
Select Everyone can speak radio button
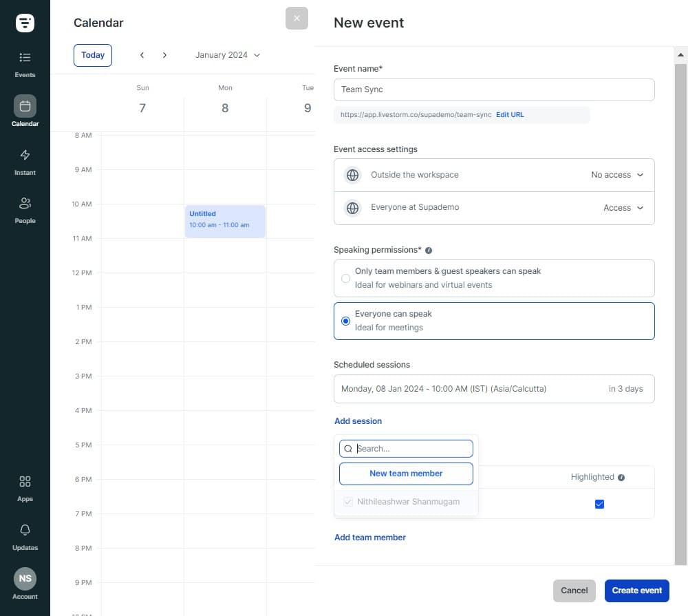[x=345, y=321]
